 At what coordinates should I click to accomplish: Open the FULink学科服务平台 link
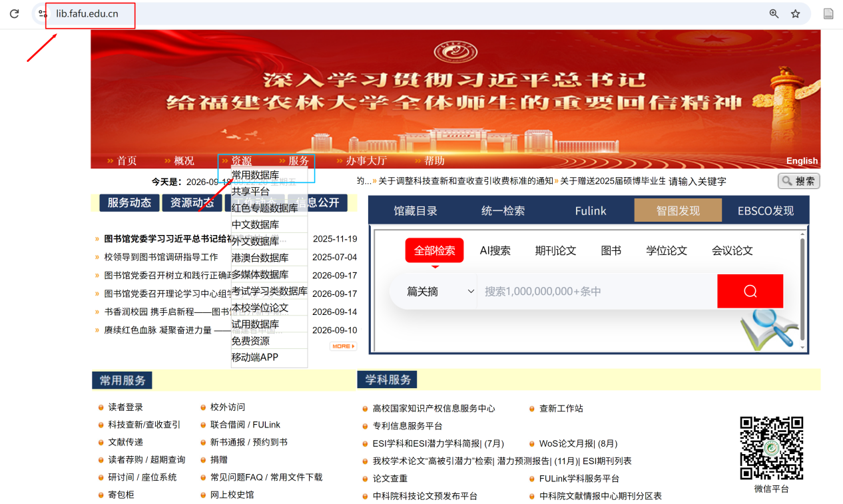(579, 478)
